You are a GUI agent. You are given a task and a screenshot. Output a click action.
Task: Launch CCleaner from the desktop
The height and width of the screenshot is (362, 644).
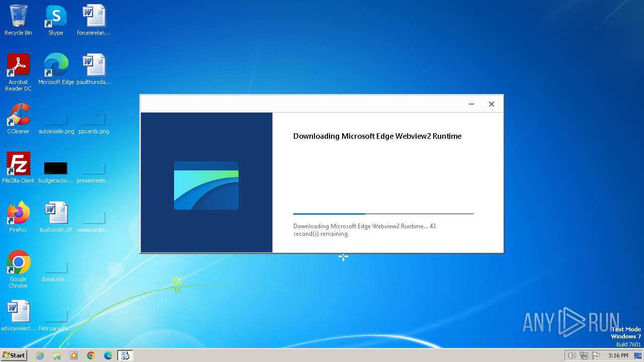18,119
